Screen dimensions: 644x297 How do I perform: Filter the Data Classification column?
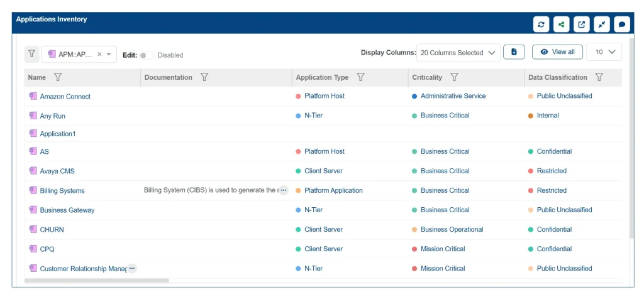click(599, 77)
